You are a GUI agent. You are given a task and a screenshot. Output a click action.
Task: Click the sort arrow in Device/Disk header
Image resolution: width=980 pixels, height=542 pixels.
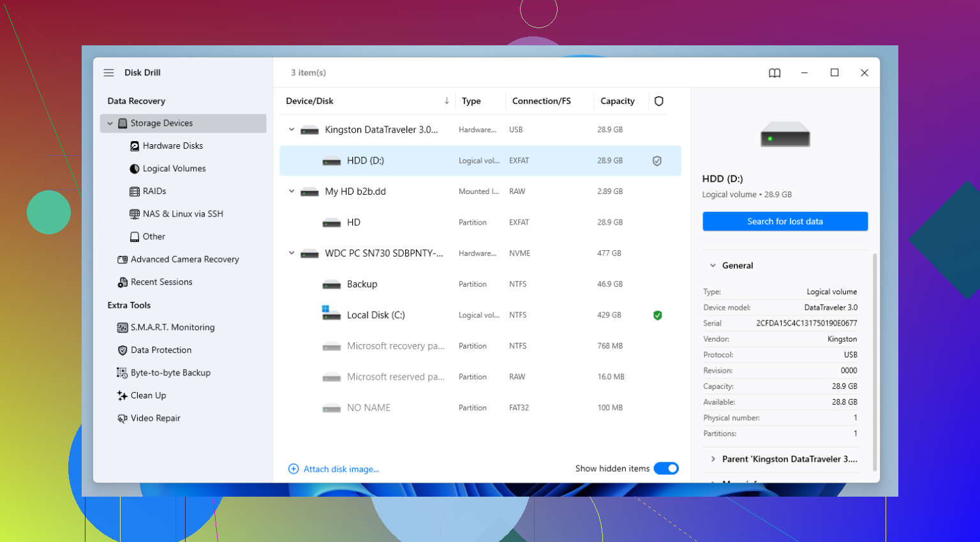point(447,101)
